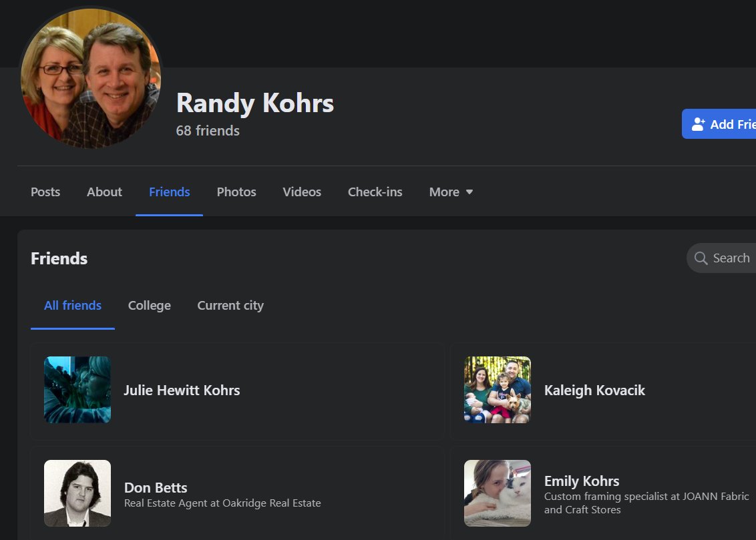
Task: Click the Randy Kohrs name heading
Action: click(x=255, y=103)
